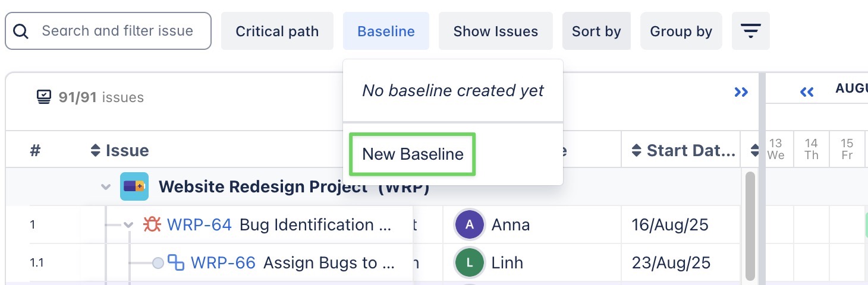Open the Sort by dropdown
This screenshot has height=285, width=868.
pyautogui.click(x=596, y=31)
